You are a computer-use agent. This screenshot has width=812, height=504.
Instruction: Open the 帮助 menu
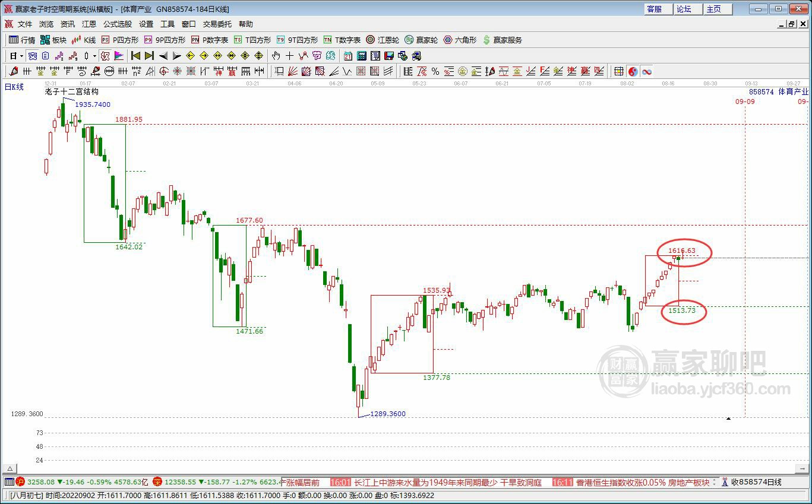click(246, 24)
